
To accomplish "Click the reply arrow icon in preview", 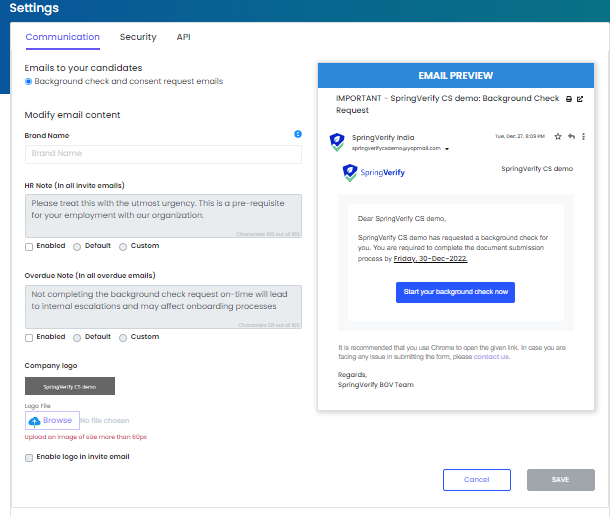I will coord(571,136).
